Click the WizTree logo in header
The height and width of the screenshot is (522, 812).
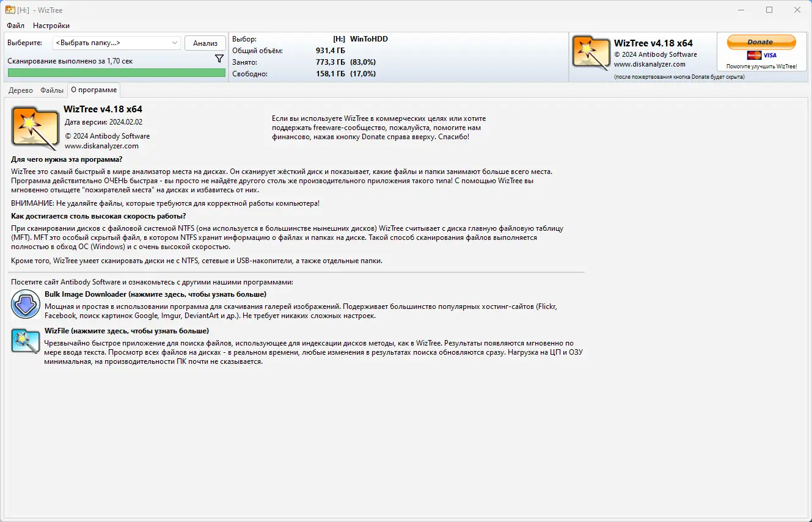591,53
